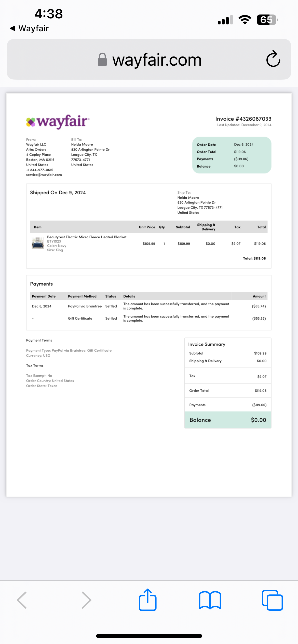Tap the reload page icon
Image resolution: width=298 pixels, height=644 pixels.
pos(273,59)
